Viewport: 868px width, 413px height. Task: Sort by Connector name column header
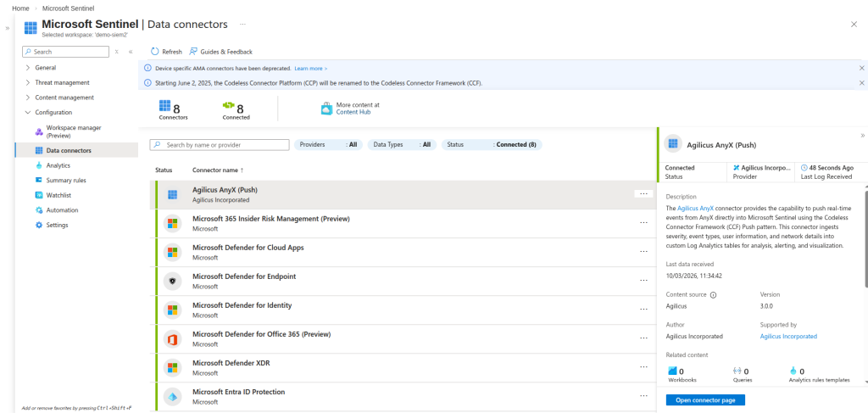coord(218,170)
